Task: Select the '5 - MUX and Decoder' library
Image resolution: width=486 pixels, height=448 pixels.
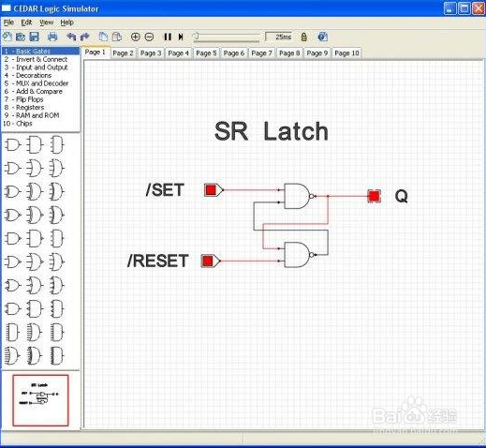Action: [40, 83]
